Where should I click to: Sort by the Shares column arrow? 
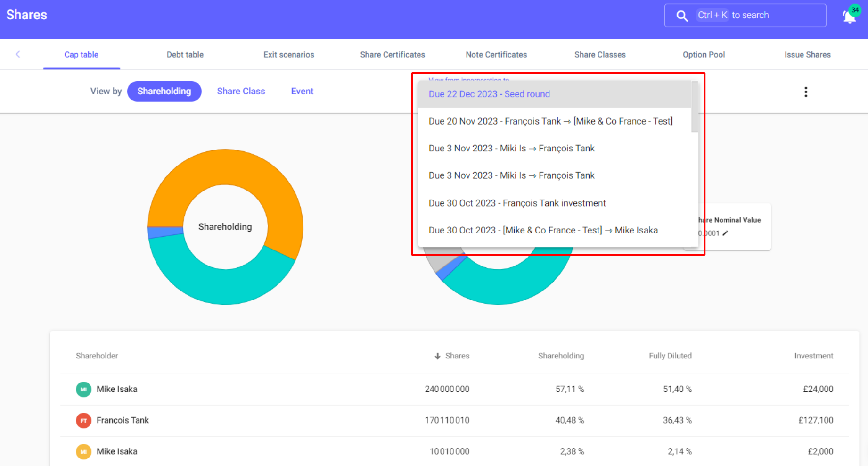click(x=437, y=356)
